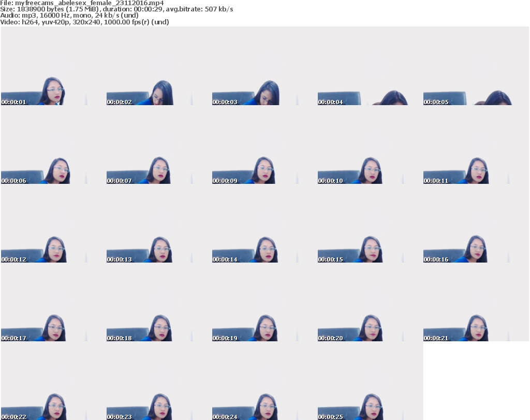Select the thumbnail stamped 00:00:21
The image size is (530, 420).
[476, 301]
